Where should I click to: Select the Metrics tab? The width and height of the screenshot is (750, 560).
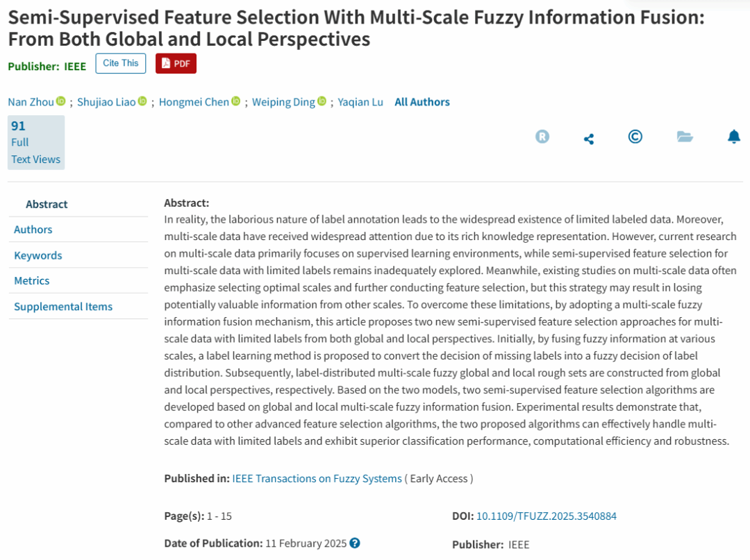pyautogui.click(x=32, y=281)
